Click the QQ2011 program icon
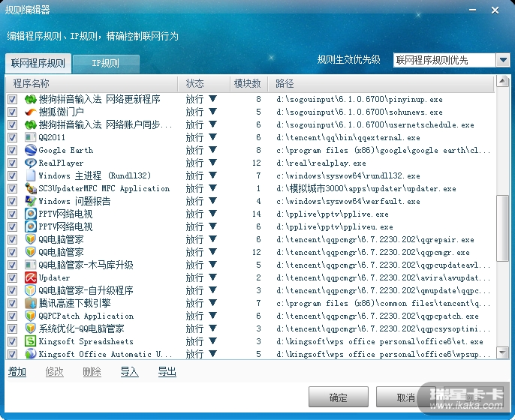Viewport: 515px width, 420px height. [31, 137]
